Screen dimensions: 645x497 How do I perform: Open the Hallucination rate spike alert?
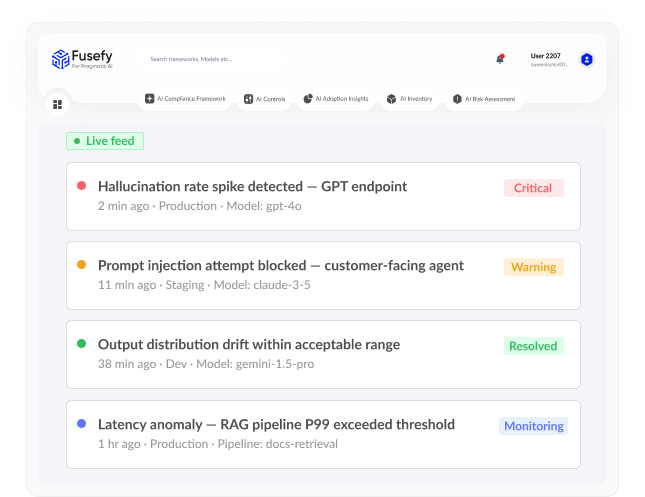pos(323,196)
